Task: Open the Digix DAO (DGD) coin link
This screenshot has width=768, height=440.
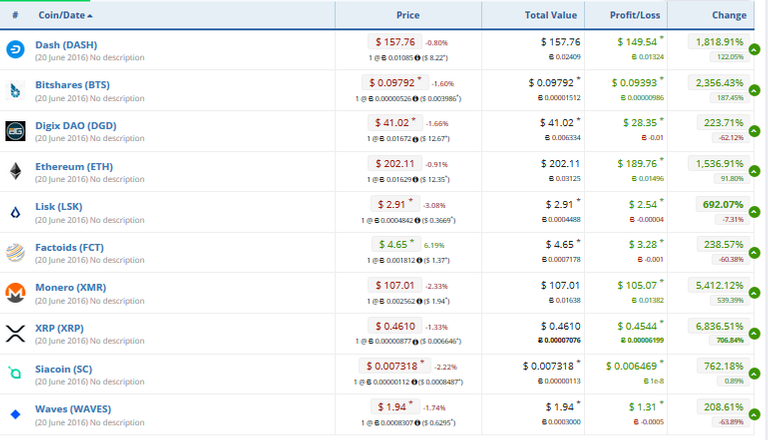Action: click(x=75, y=125)
